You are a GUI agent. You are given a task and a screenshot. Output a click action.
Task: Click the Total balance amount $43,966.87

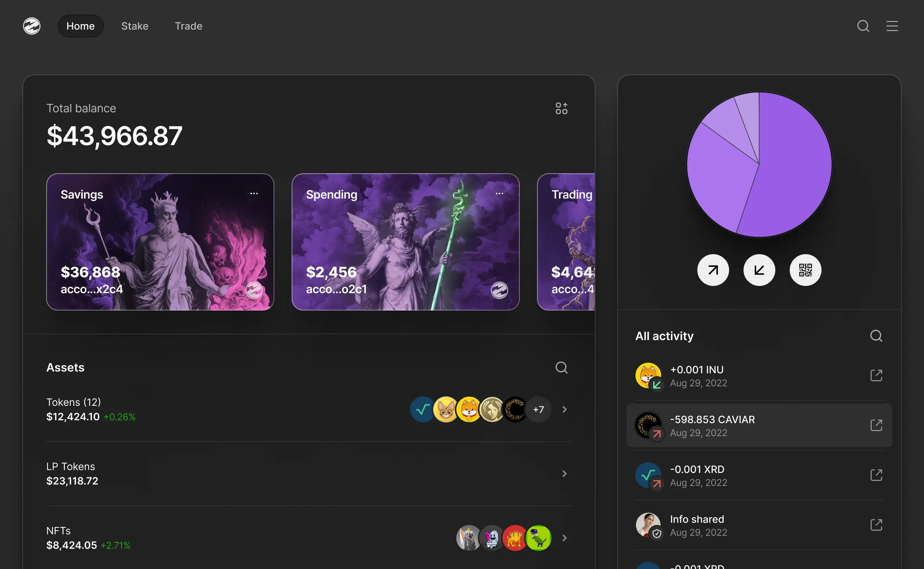click(x=114, y=136)
